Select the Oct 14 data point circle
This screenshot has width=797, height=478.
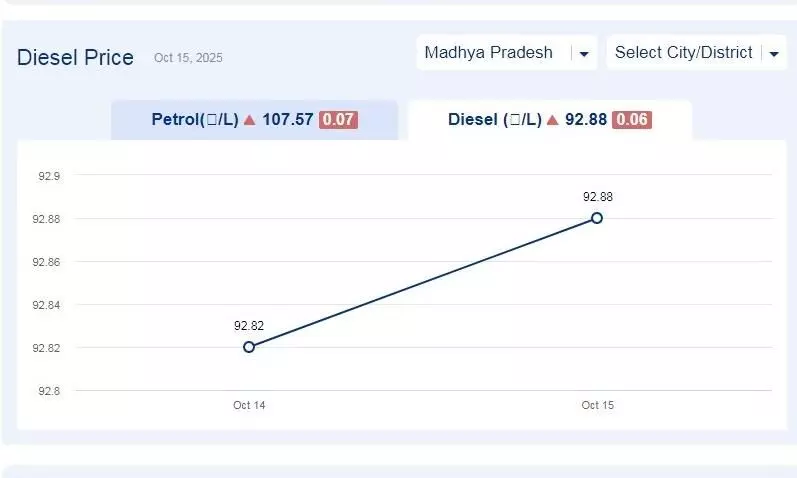[249, 347]
